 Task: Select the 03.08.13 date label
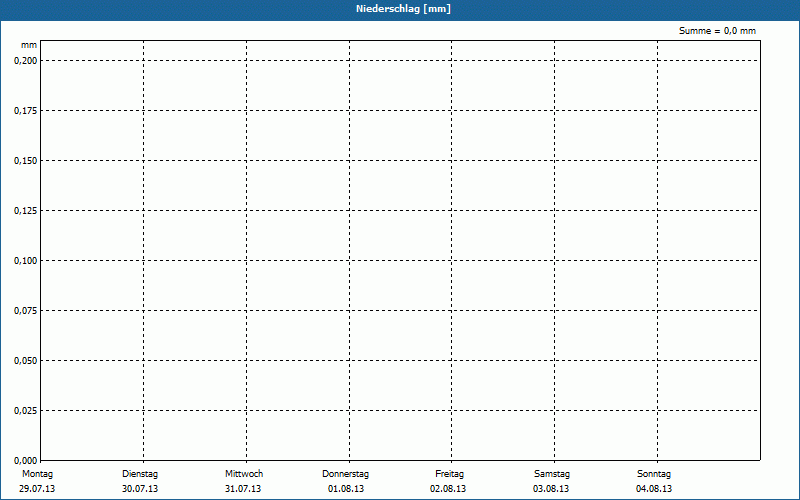[551, 489]
